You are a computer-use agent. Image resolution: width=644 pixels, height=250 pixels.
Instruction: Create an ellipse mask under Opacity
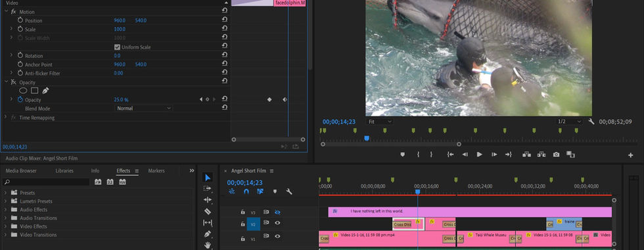coord(24,91)
